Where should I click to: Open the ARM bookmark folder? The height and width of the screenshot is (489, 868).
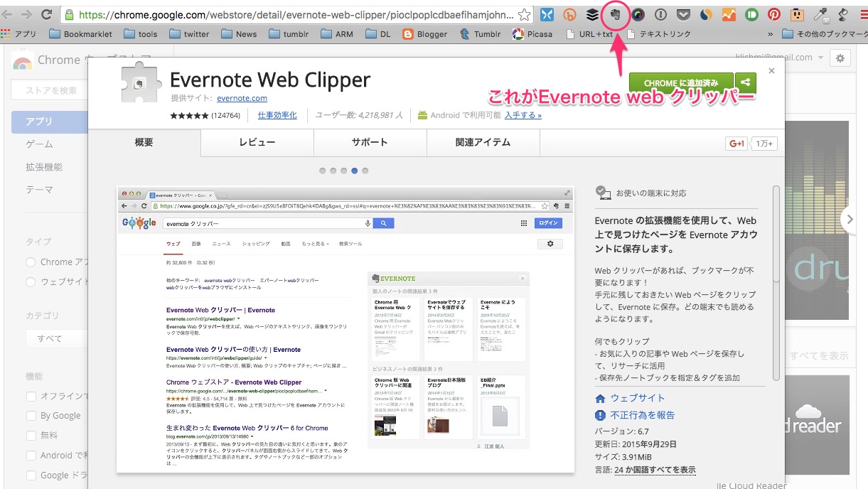coord(337,33)
